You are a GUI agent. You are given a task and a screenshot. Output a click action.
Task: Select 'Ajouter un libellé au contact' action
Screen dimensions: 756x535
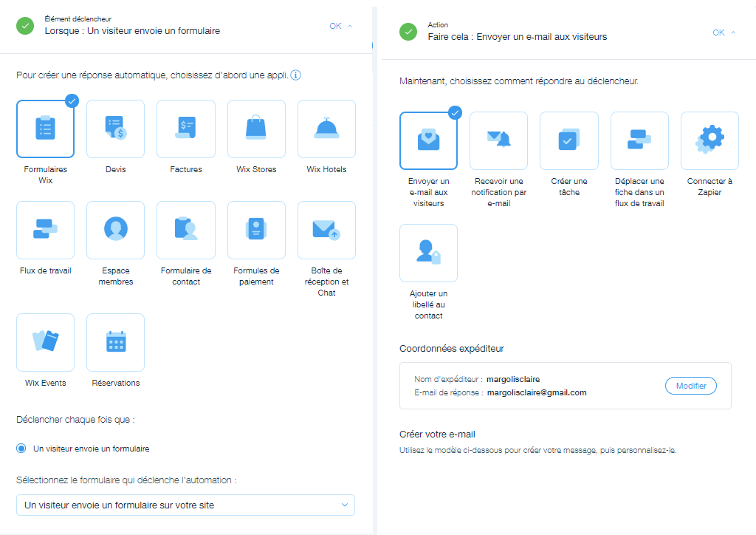click(x=428, y=253)
